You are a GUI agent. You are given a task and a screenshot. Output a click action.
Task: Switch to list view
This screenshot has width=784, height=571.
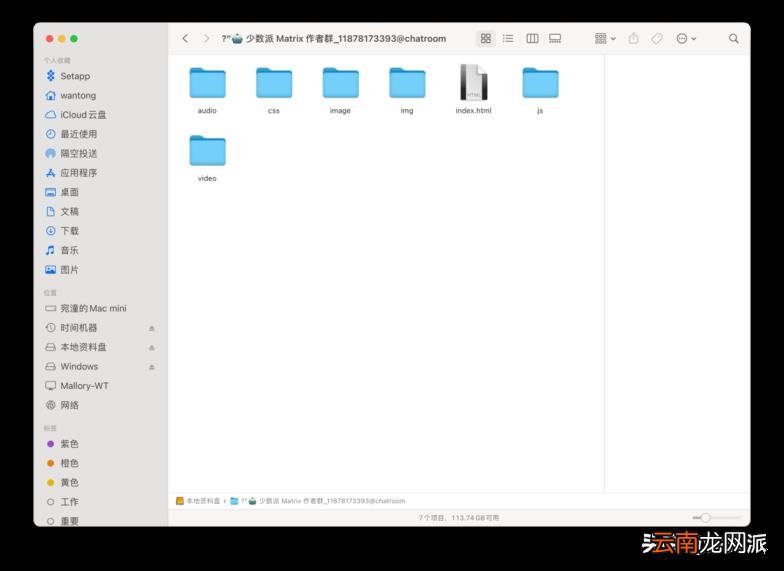[508, 38]
